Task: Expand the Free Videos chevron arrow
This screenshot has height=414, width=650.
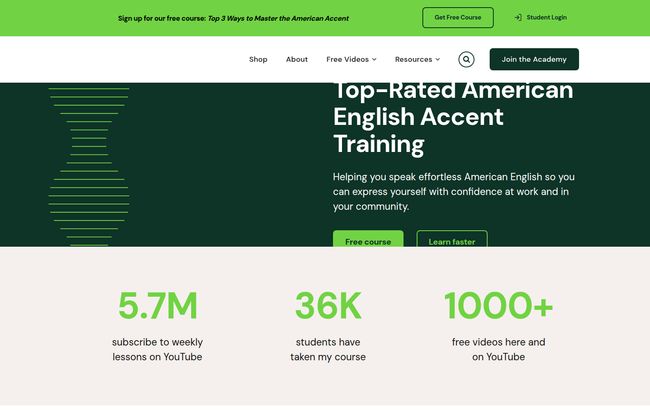Action: 374,60
